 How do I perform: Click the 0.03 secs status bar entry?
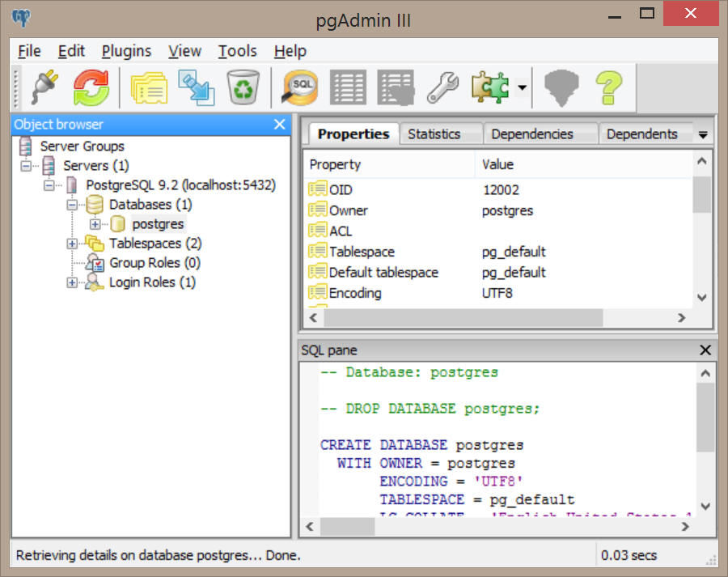click(x=629, y=555)
